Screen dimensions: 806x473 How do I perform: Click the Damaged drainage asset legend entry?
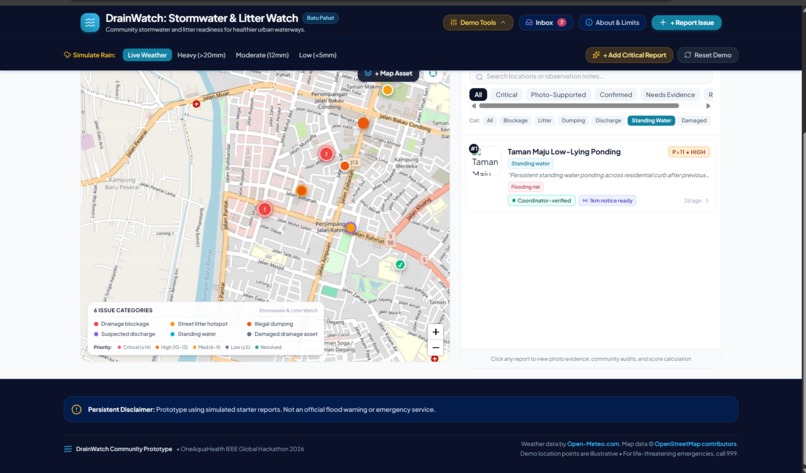click(282, 334)
